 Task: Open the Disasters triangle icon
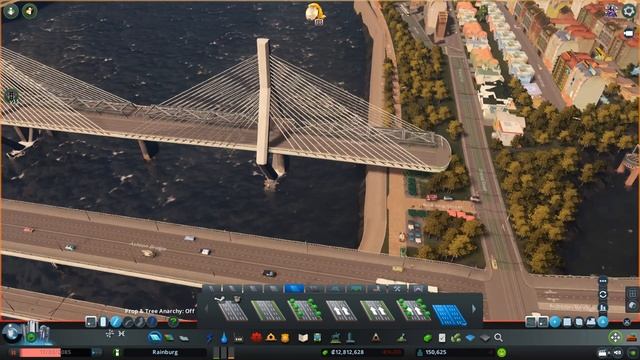point(376,338)
